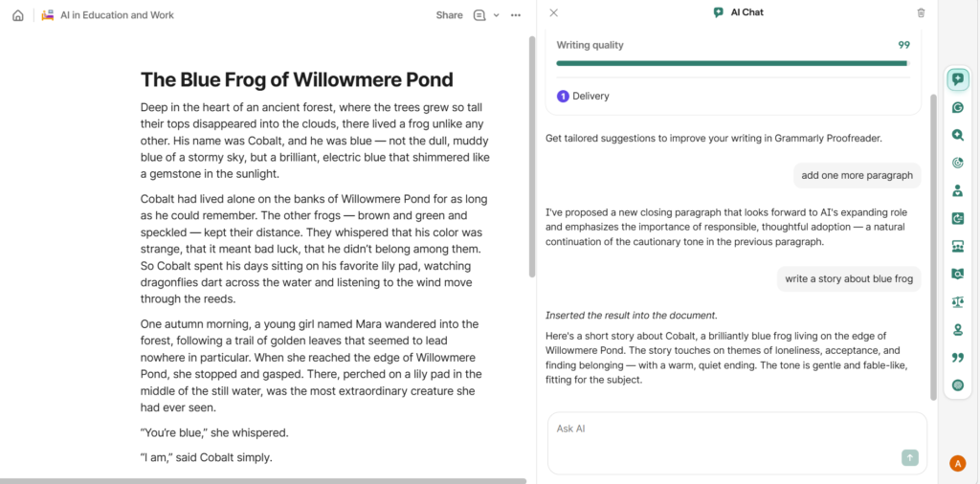Send message with the arrow button

[909, 458]
